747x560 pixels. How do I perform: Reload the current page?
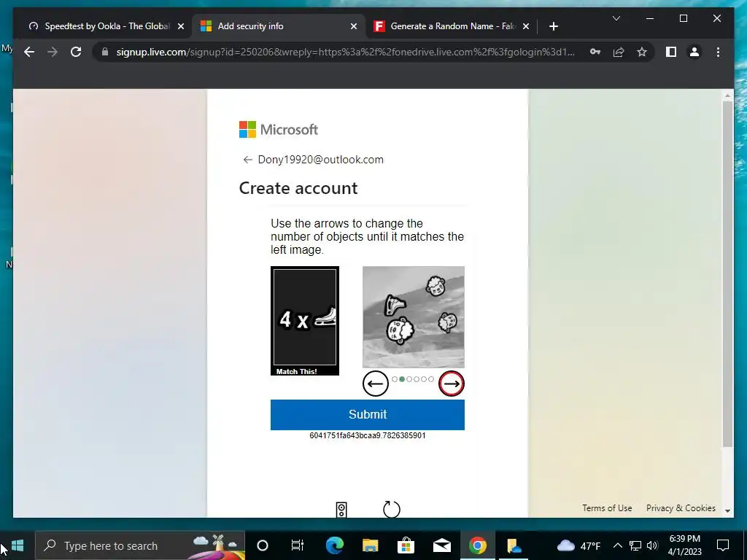pyautogui.click(x=76, y=52)
